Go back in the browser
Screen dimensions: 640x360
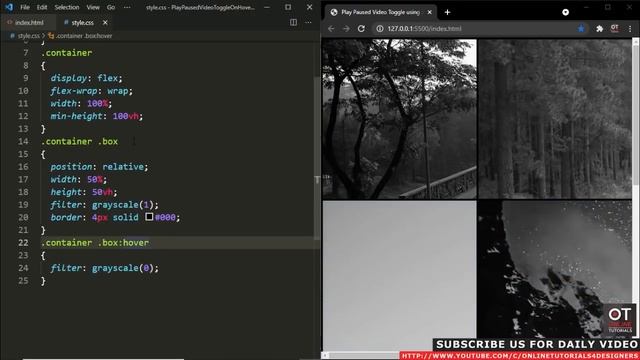pyautogui.click(x=331, y=29)
